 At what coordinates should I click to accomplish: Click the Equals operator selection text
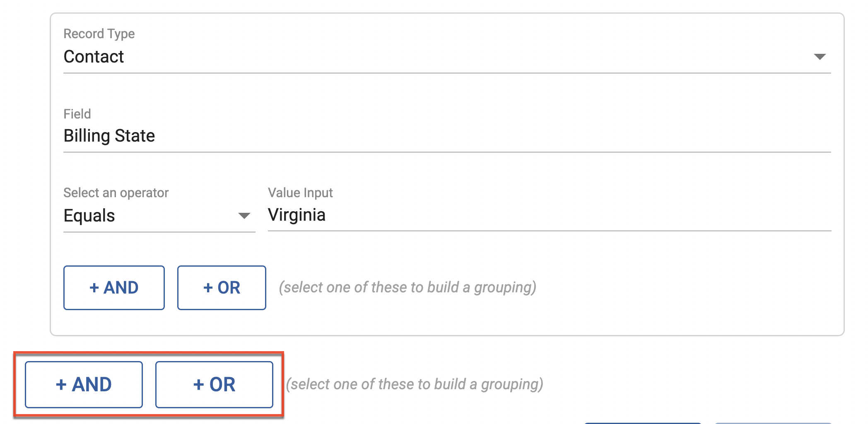(89, 216)
